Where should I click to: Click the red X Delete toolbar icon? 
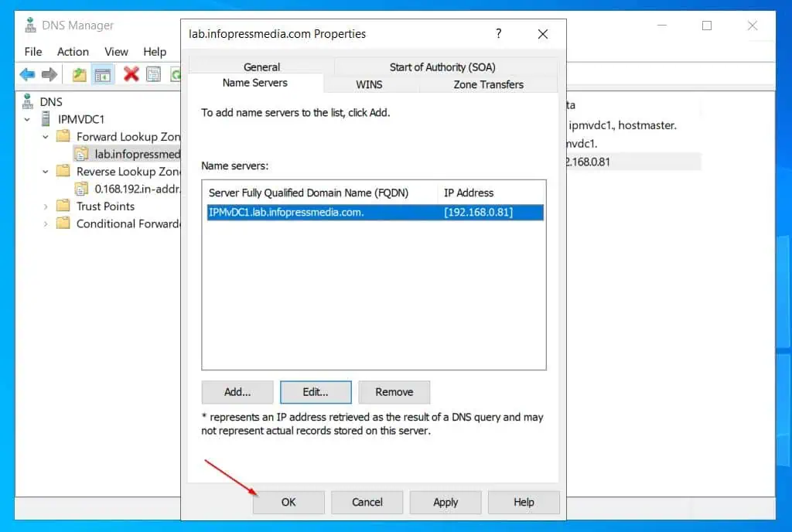coord(131,74)
